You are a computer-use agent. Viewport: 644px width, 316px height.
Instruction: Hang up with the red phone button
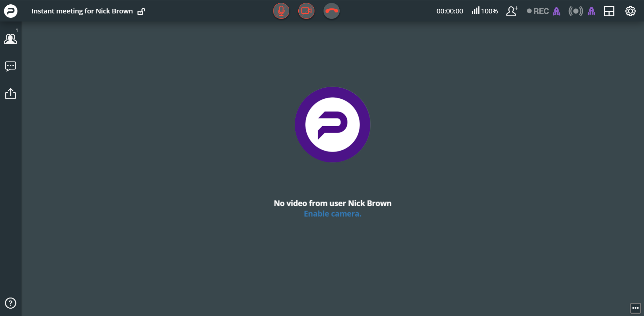click(x=332, y=11)
